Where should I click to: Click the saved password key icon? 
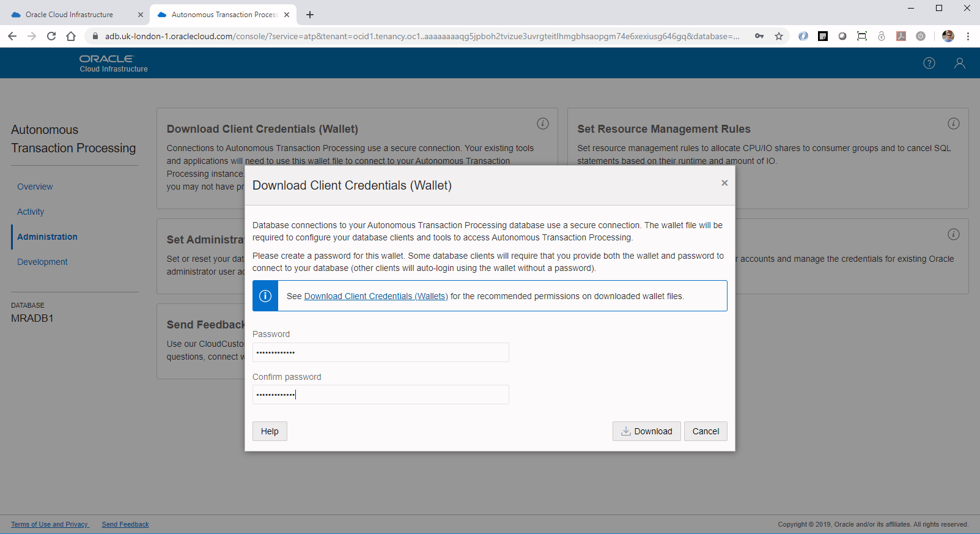(759, 36)
